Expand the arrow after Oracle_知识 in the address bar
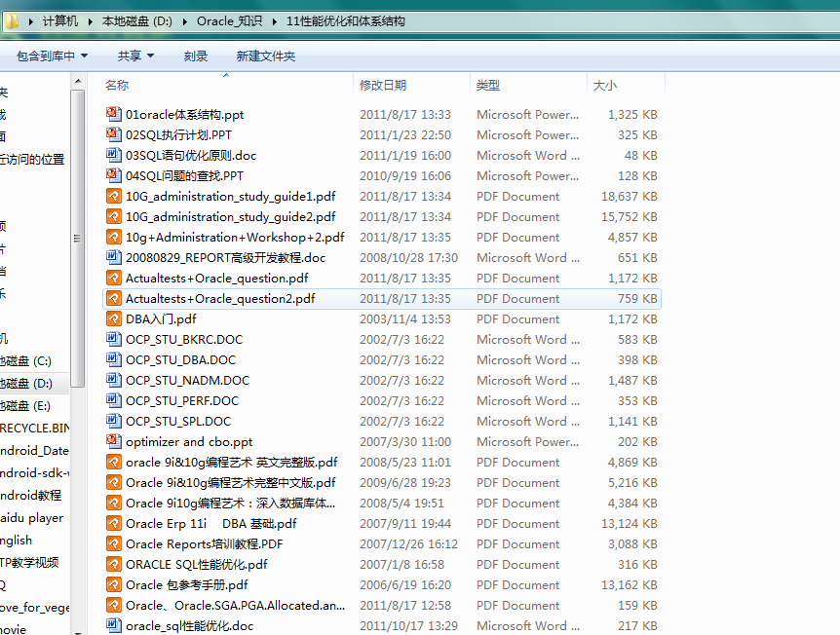Screen dimensions: 840x635 point(275,21)
